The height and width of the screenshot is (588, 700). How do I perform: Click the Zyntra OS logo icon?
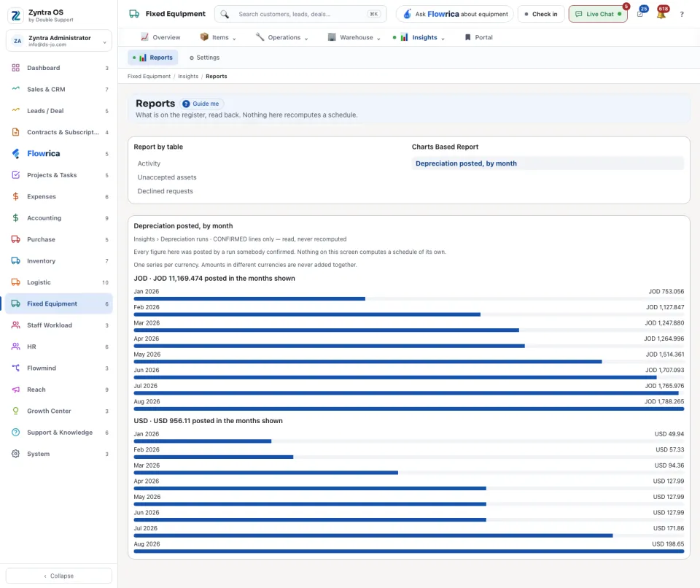(x=15, y=15)
